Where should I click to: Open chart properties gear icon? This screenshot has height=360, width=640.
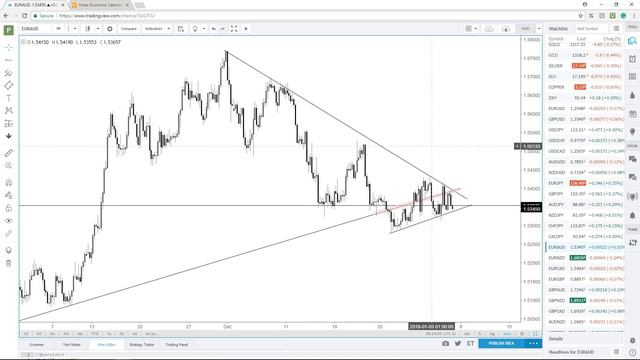pyautogui.click(x=110, y=29)
